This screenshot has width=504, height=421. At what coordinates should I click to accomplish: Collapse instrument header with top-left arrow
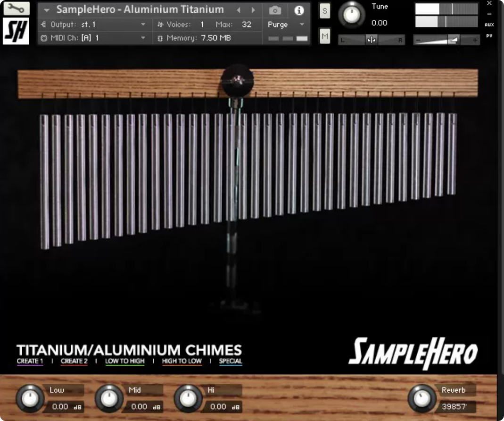coord(47,10)
